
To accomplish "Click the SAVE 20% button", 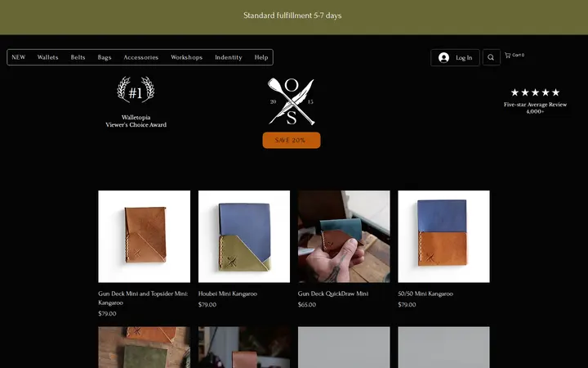I will [x=292, y=140].
